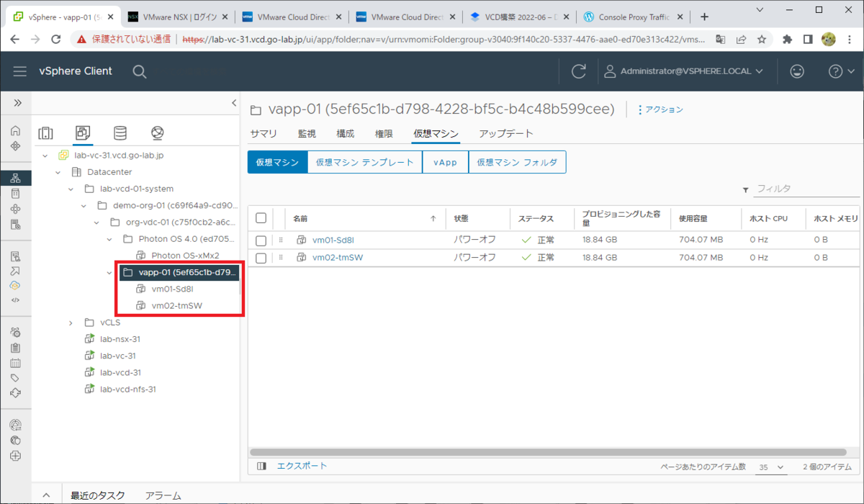Expand the vCLS folder
The image size is (864, 504).
click(x=71, y=323)
